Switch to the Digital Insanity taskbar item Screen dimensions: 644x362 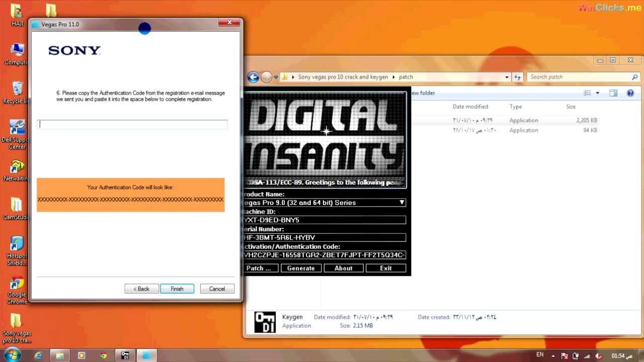pos(125,355)
